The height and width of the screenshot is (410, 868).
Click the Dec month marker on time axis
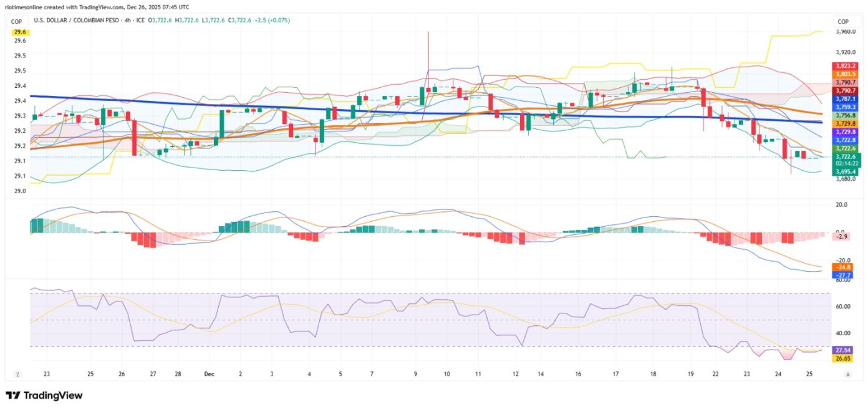pyautogui.click(x=209, y=374)
